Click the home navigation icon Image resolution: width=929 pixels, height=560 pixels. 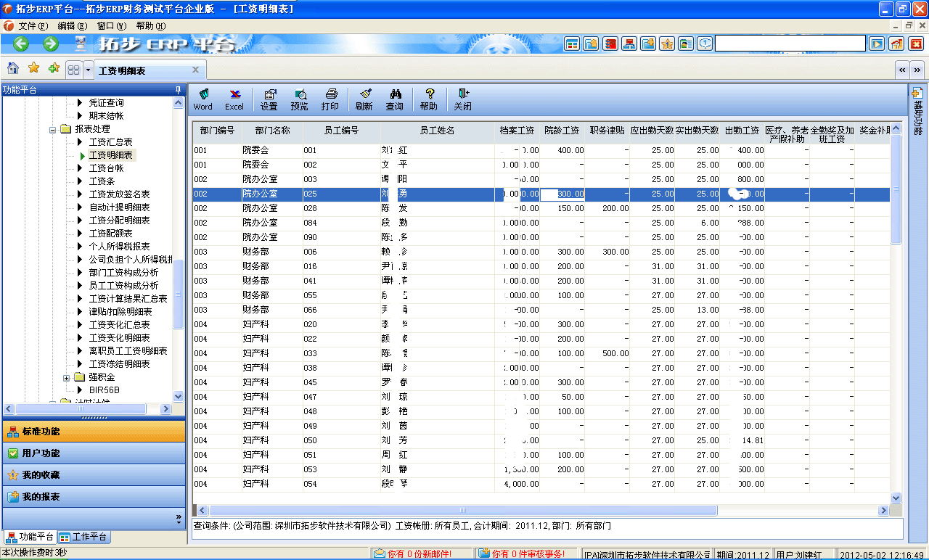pos(12,69)
